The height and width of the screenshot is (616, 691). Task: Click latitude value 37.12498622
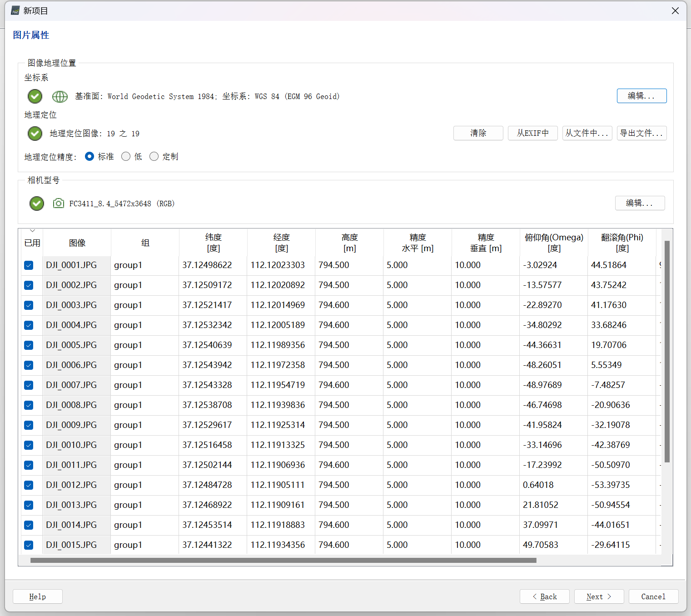[207, 265]
